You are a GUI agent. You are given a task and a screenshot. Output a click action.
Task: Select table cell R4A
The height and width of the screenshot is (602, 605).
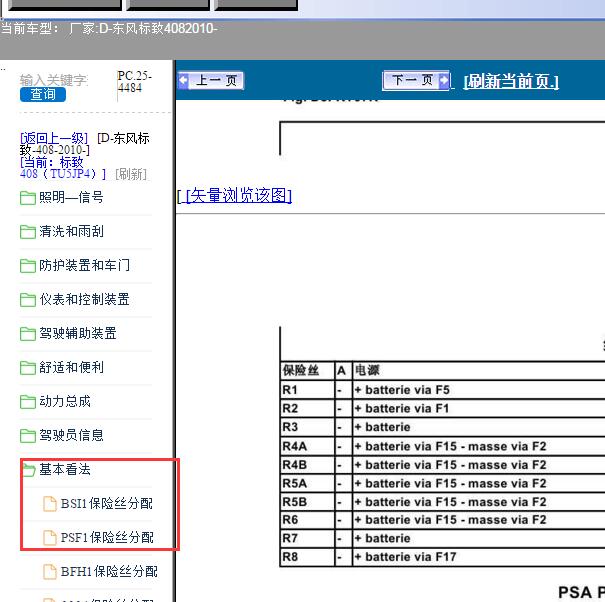308,446
